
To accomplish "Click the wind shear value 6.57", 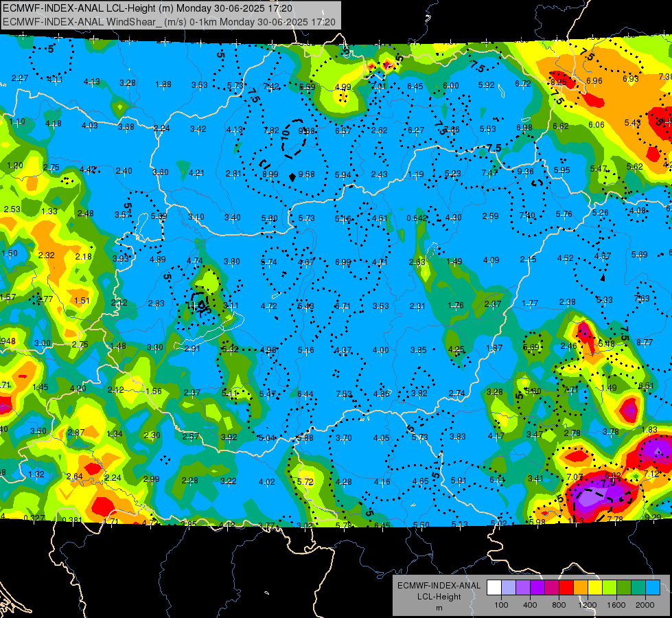I will [343, 130].
